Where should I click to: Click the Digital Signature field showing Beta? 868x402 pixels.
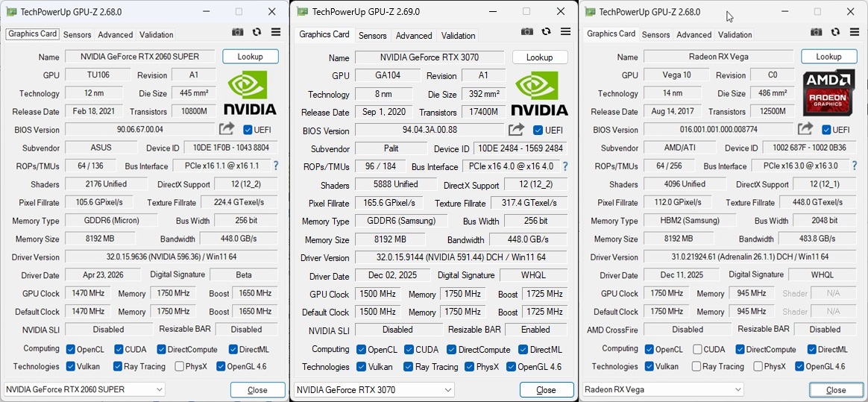[x=244, y=274]
